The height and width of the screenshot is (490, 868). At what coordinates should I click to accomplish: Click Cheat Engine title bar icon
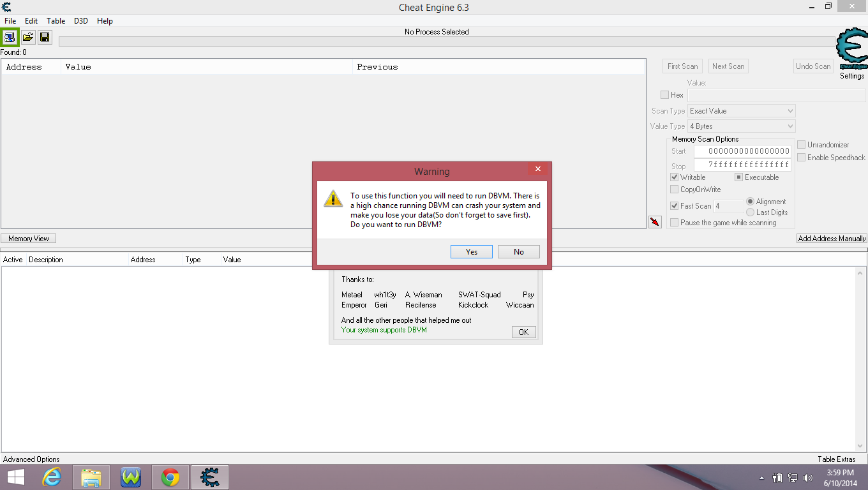(x=6, y=7)
